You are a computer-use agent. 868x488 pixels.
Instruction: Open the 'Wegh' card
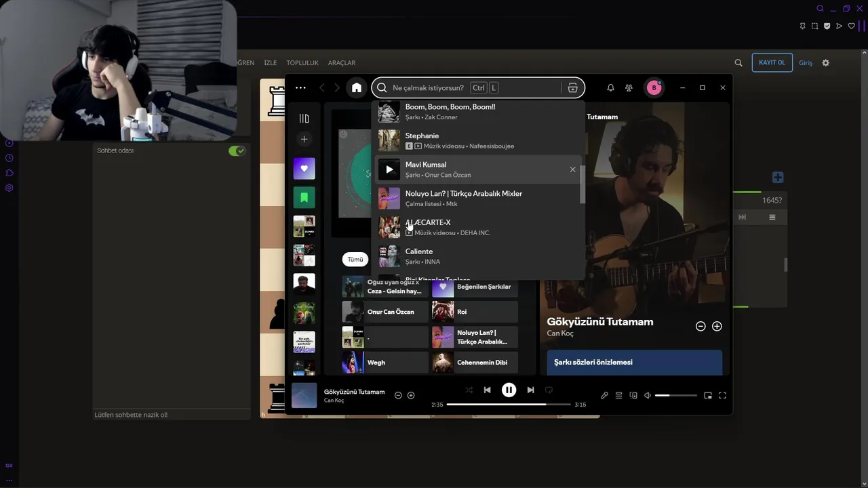[385, 363]
